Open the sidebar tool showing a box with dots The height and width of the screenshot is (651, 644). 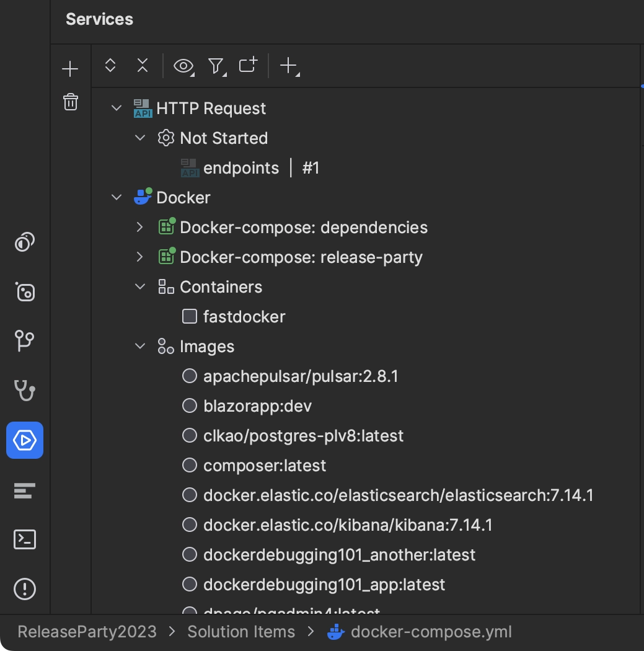[x=25, y=291]
